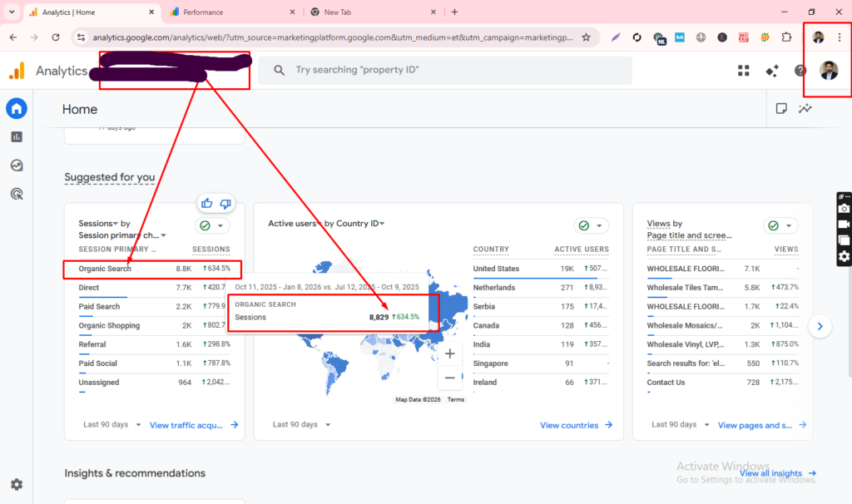Open the notes icon near Home header
Viewport: 852px width, 504px height.
tap(780, 108)
